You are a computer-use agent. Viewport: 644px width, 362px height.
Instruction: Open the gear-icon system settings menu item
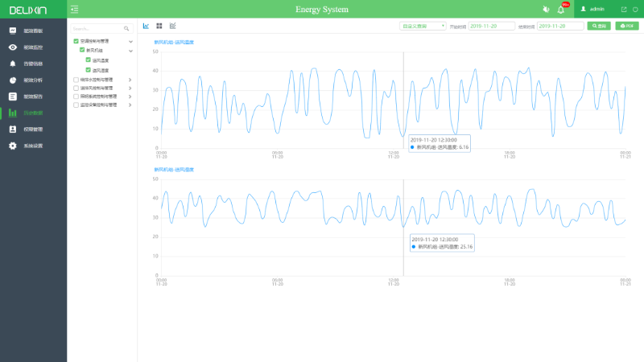[12, 146]
